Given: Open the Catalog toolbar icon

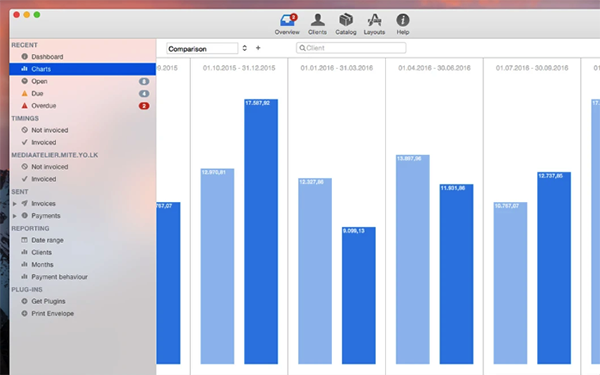Looking at the screenshot, I should (x=346, y=24).
